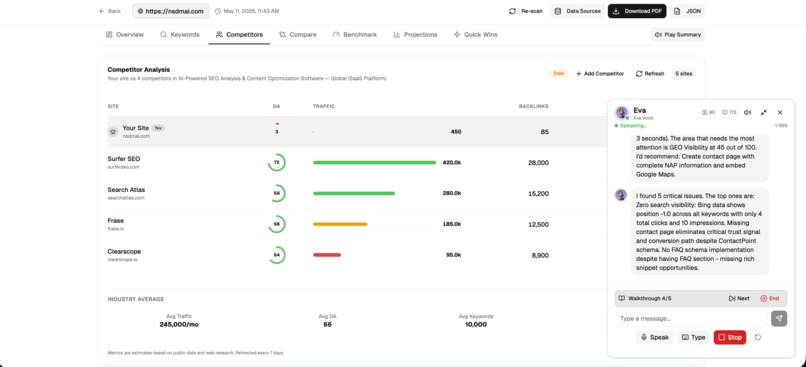
Task: Go back using the Back arrow
Action: (109, 11)
